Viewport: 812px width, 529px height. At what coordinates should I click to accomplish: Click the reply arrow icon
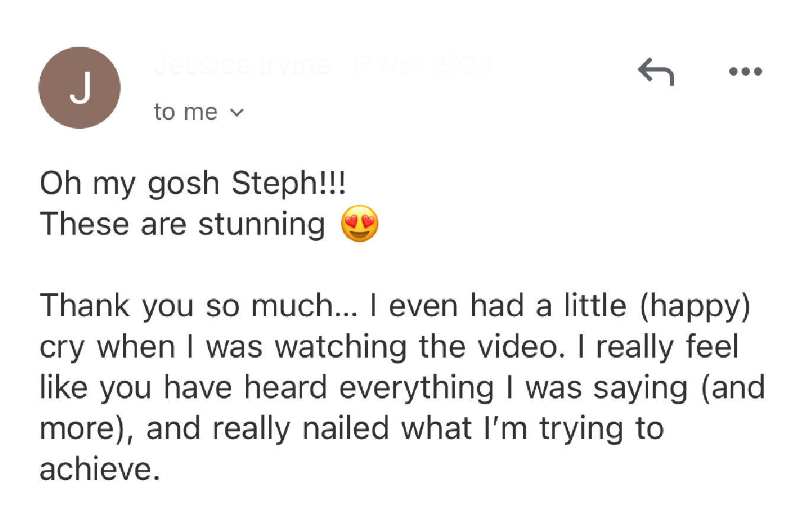tap(656, 72)
